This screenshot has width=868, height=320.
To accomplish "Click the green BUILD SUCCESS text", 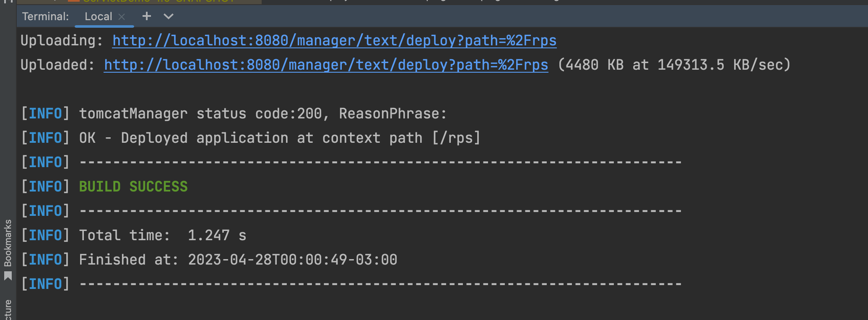I will click(133, 186).
